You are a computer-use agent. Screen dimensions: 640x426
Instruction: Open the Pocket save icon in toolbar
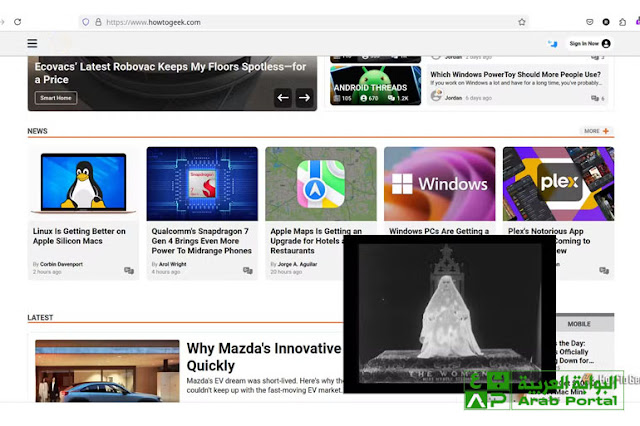tap(589, 22)
